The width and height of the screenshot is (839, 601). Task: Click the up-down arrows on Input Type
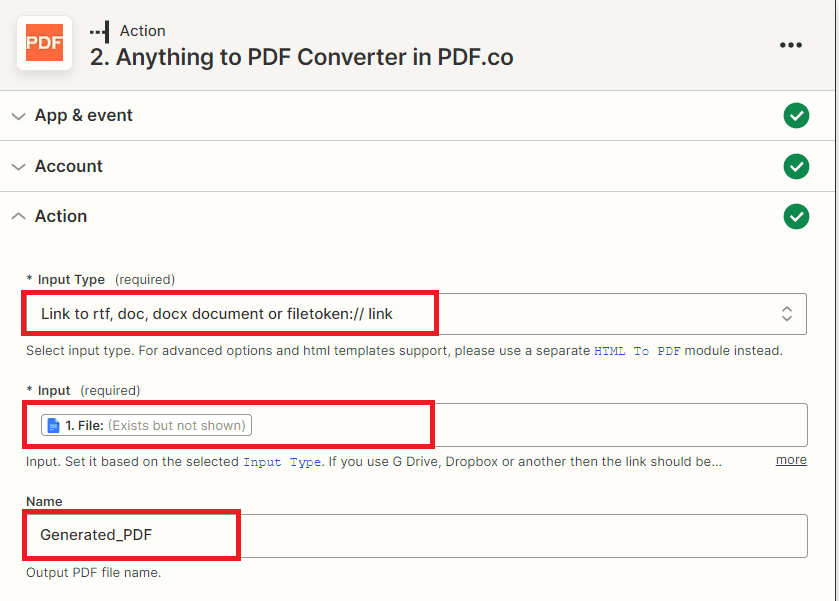(x=787, y=314)
